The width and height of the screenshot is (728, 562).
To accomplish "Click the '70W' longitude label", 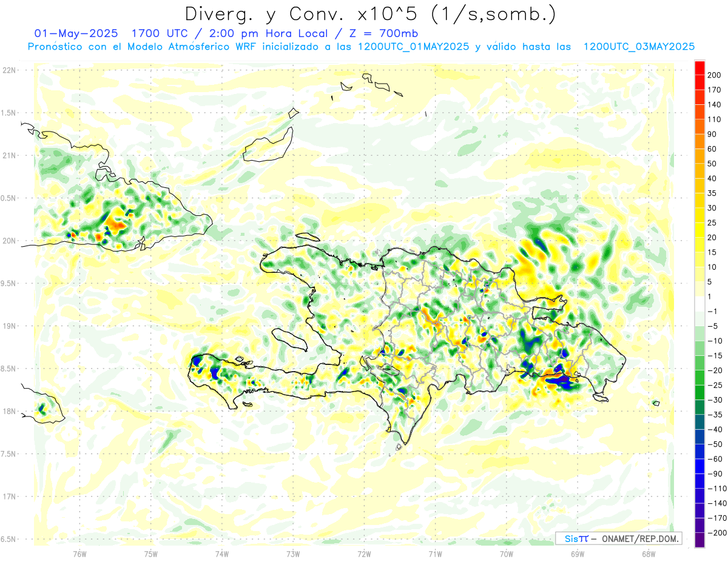I will click(506, 554).
